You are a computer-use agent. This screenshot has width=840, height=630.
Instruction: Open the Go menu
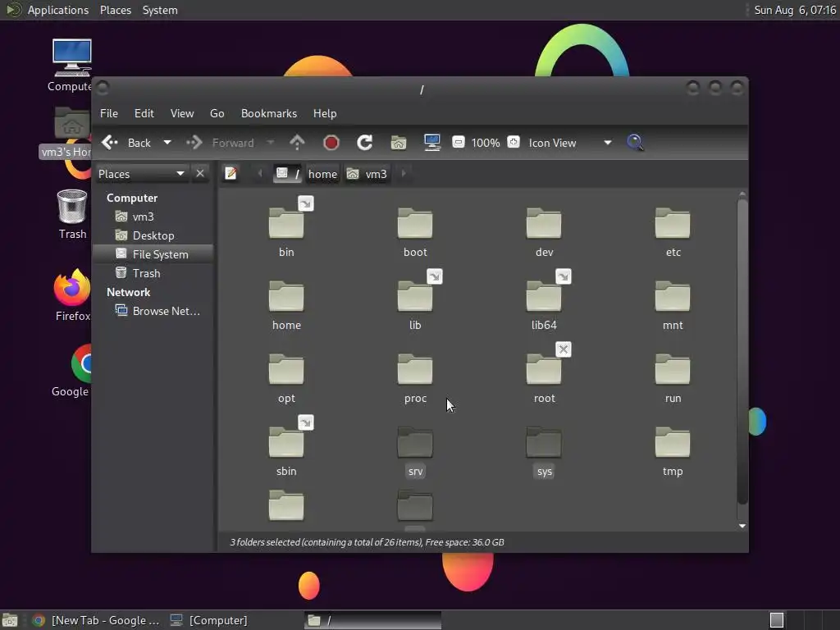217,113
